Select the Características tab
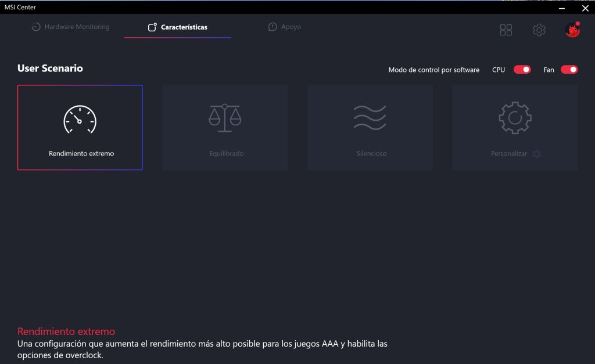This screenshot has width=595, height=364. [178, 27]
